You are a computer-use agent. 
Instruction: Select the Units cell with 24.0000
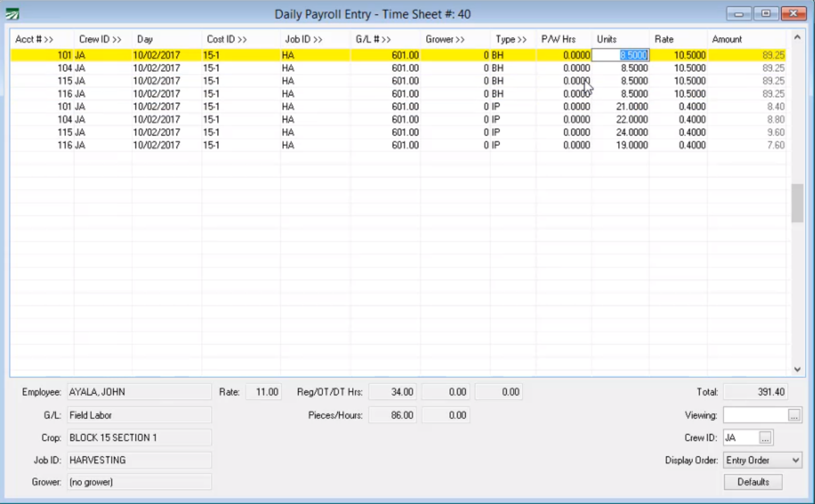(x=621, y=132)
